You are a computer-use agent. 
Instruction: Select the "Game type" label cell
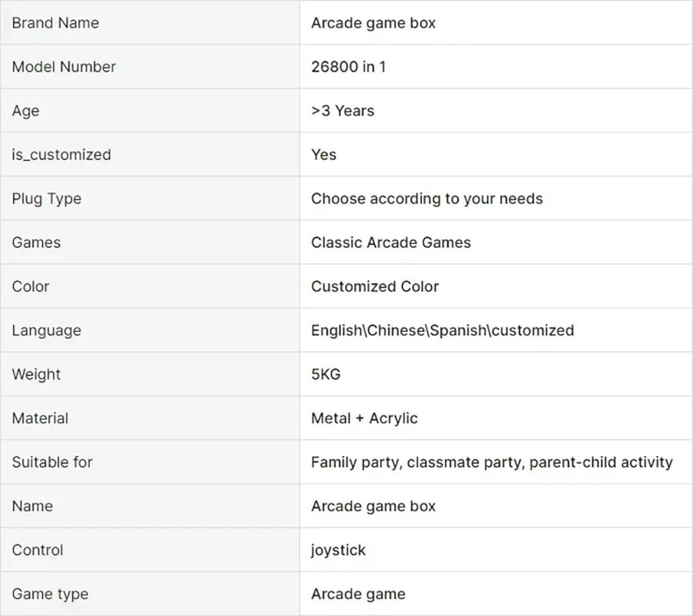pos(50,594)
